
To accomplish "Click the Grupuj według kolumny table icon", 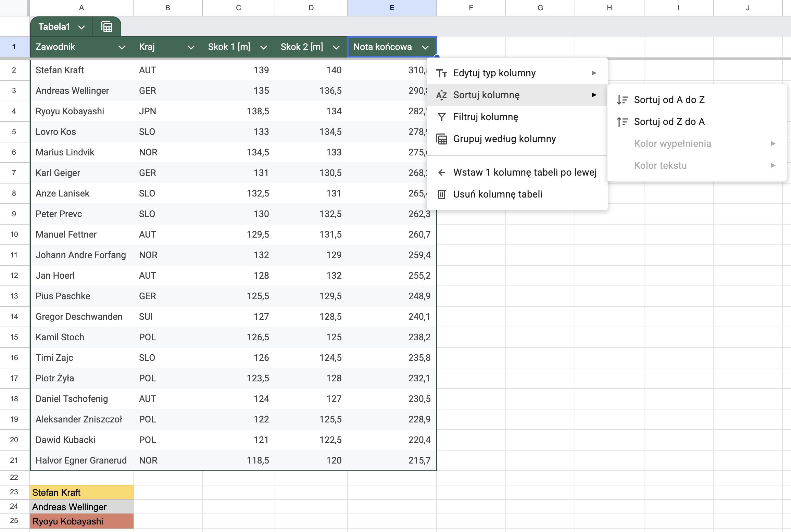I will point(442,139).
